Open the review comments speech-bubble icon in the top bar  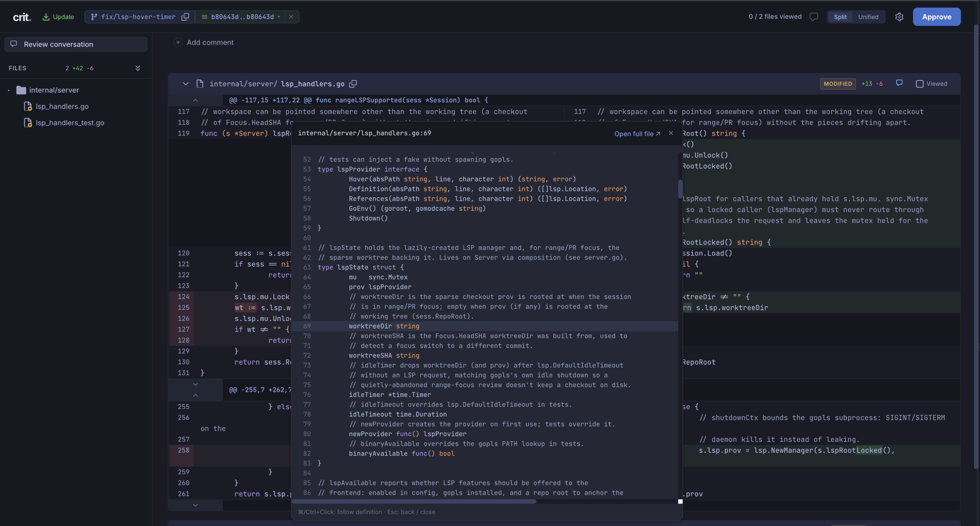coord(814,17)
